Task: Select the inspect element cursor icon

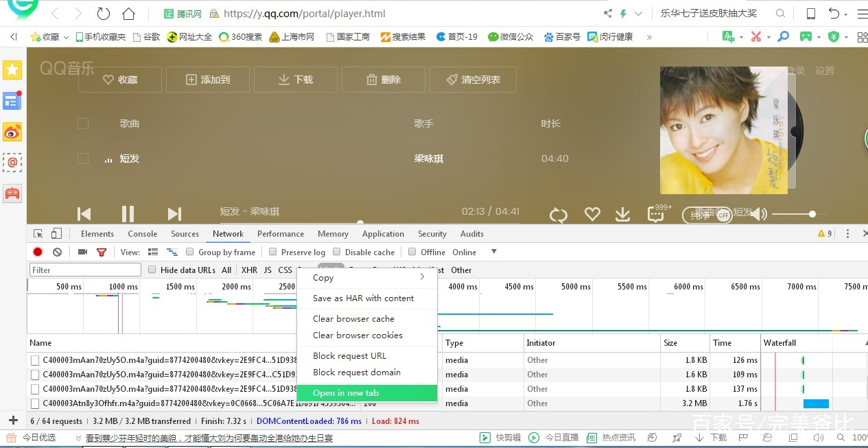Action: pos(38,233)
